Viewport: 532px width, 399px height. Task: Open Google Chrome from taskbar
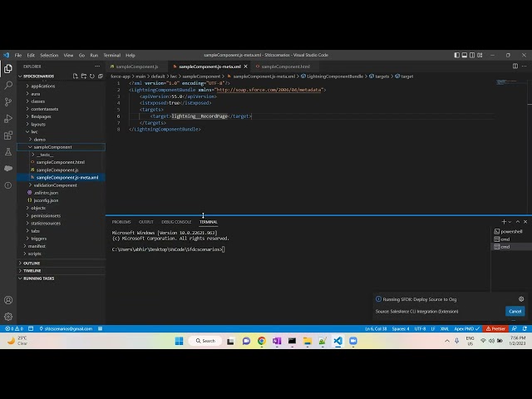point(262,341)
